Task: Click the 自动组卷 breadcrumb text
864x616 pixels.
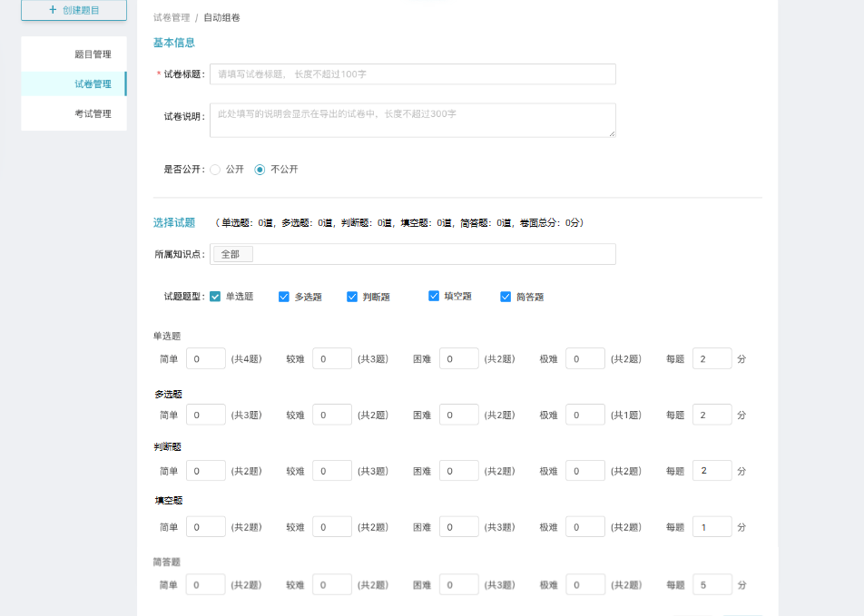Action: coord(221,17)
